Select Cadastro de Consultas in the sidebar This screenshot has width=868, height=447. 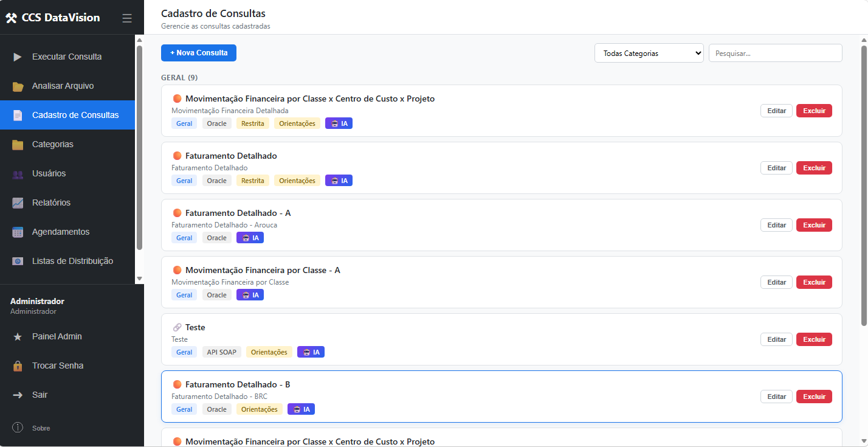point(75,115)
